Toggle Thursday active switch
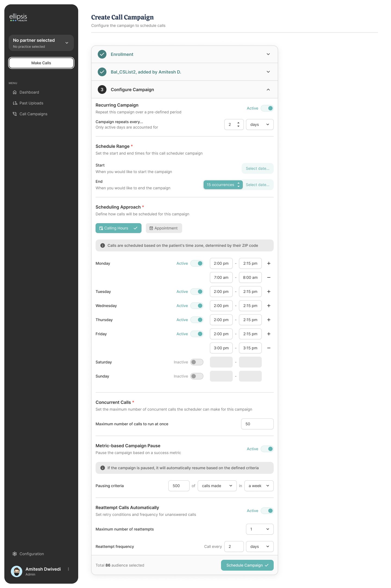 197,320
